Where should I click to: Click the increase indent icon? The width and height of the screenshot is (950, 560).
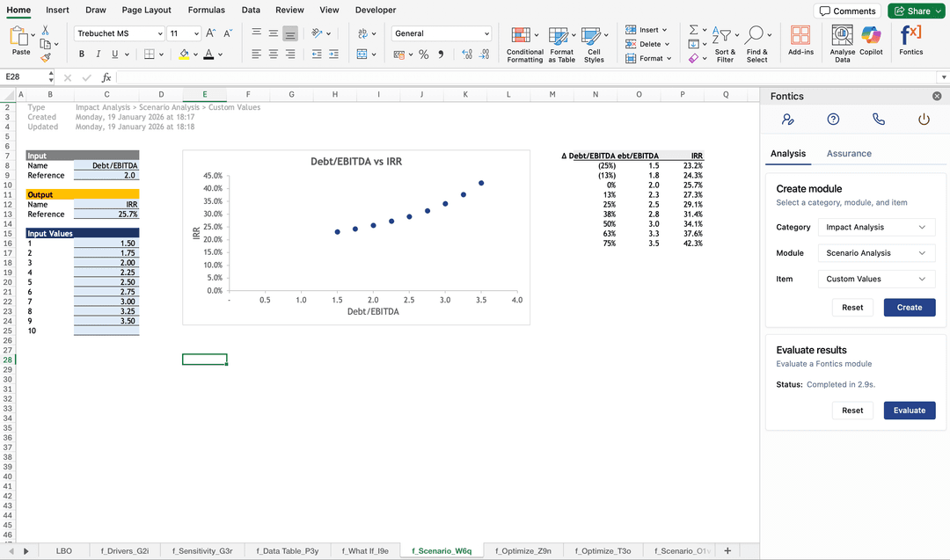[x=334, y=54]
